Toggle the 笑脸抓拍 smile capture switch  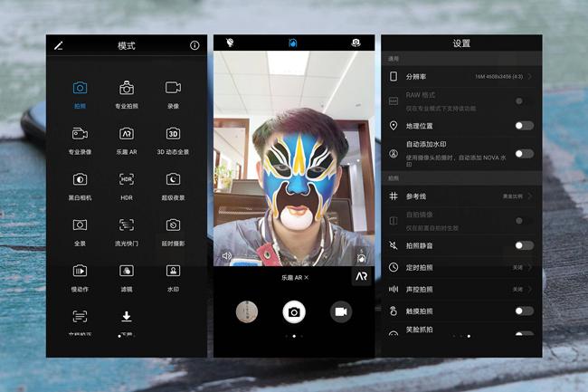click(x=525, y=333)
